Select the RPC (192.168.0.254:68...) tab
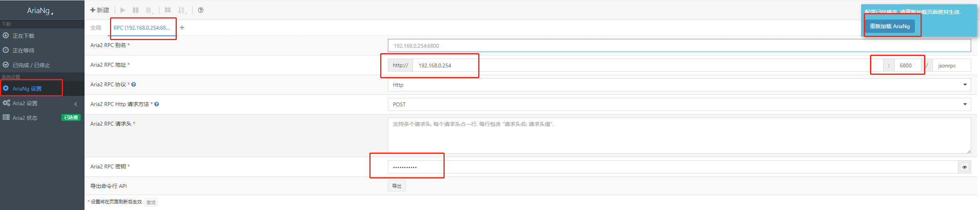The image size is (980, 210). [x=142, y=28]
